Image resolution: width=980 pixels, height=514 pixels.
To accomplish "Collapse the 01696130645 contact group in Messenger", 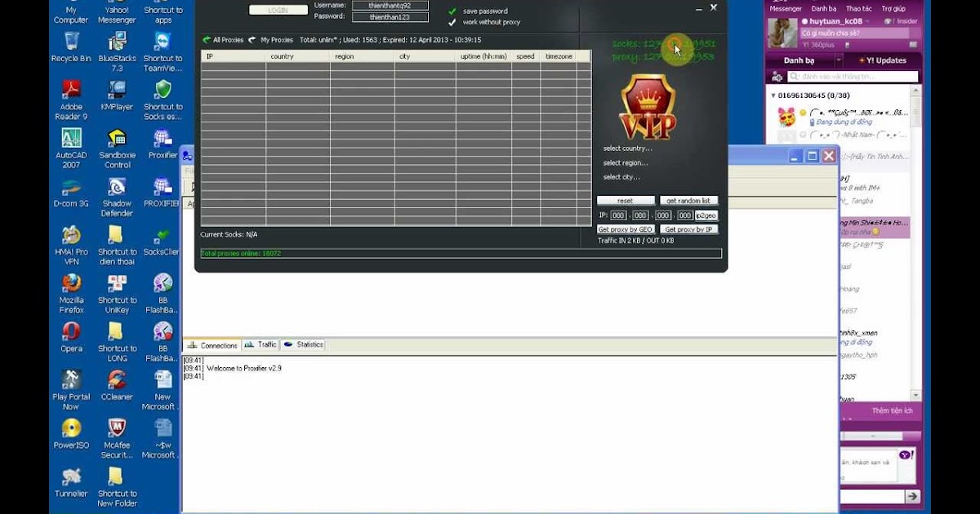I will (x=773, y=95).
